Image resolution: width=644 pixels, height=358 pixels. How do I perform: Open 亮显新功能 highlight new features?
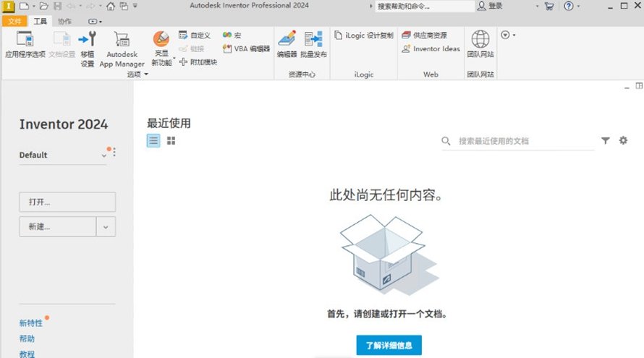pos(161,48)
